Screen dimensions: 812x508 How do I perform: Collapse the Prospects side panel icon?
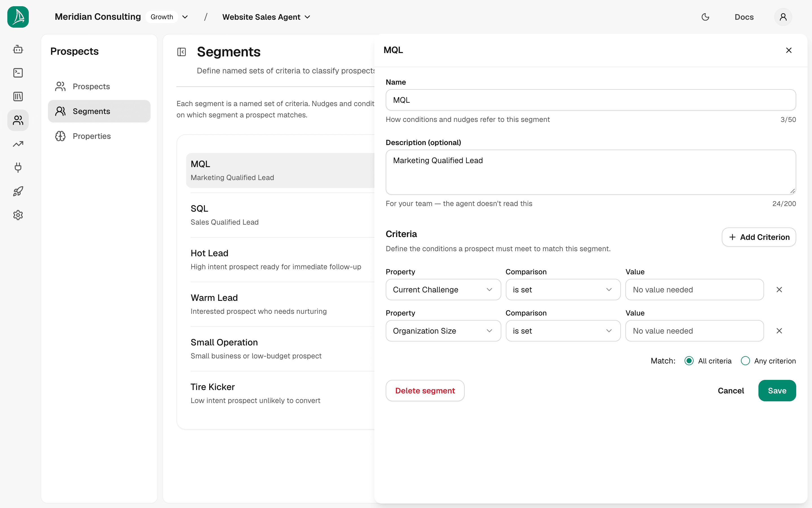pos(182,52)
